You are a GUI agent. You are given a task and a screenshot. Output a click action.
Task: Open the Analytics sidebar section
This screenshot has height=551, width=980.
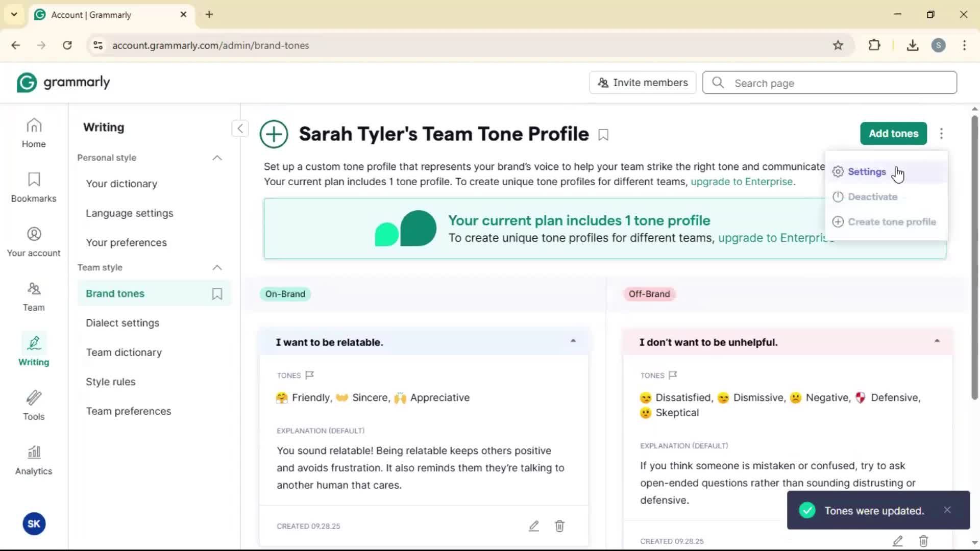point(34,460)
